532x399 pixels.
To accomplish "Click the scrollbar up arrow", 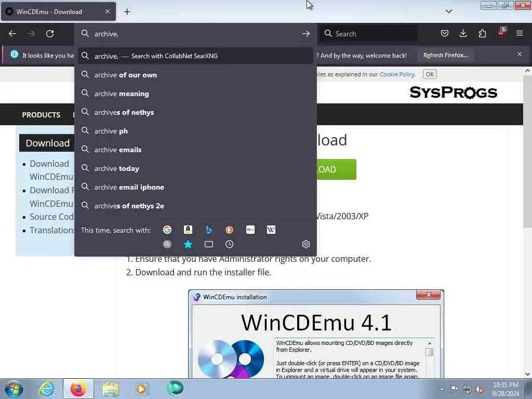I will 527,71.
